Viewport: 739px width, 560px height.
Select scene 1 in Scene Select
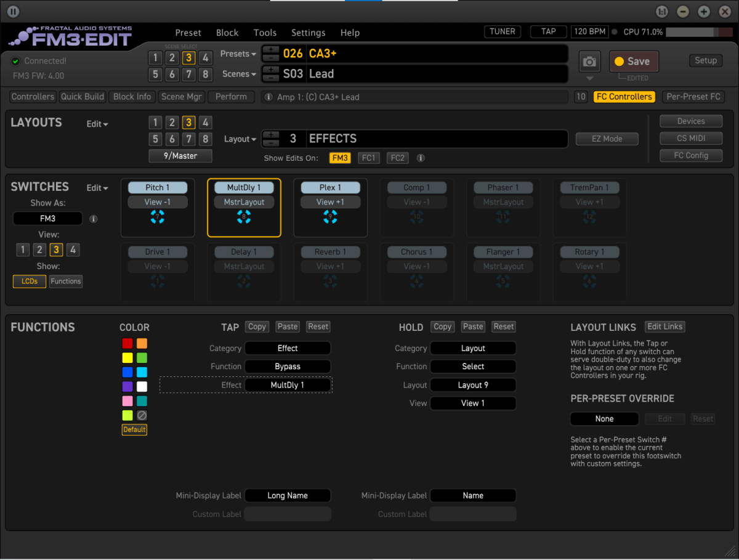point(155,58)
